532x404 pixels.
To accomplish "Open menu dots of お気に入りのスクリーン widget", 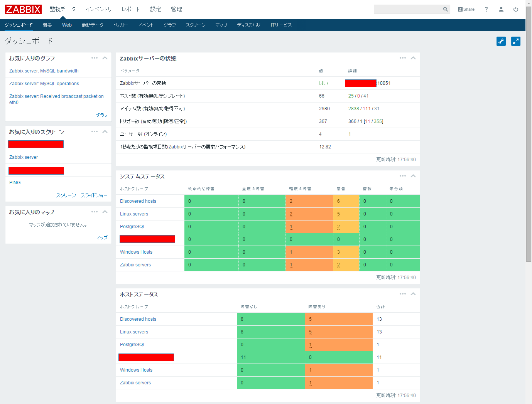I will tap(95, 131).
